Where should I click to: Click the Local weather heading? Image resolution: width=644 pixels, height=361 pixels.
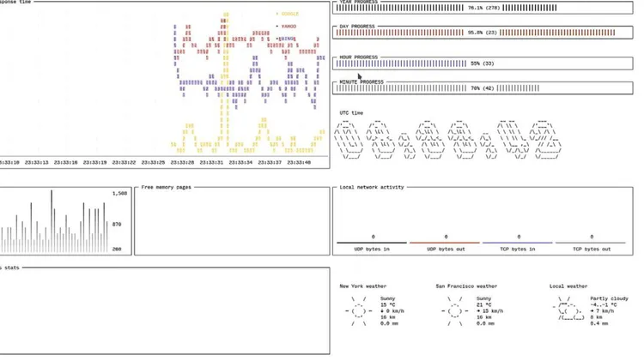[x=568, y=286]
